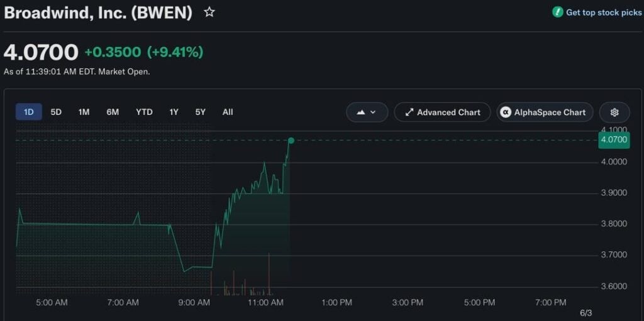Viewport: 644px width, 321px height.
Task: Click the 6/3 date label
Action: pyautogui.click(x=586, y=313)
